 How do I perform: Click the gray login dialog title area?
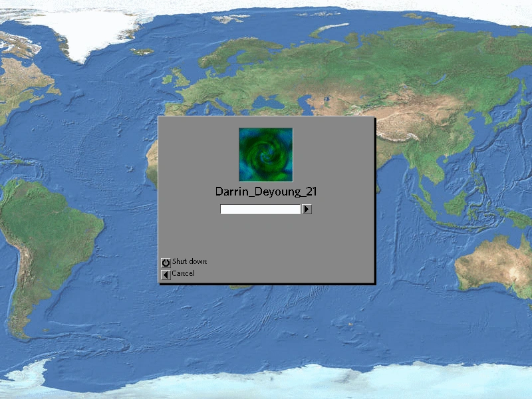coord(266,121)
